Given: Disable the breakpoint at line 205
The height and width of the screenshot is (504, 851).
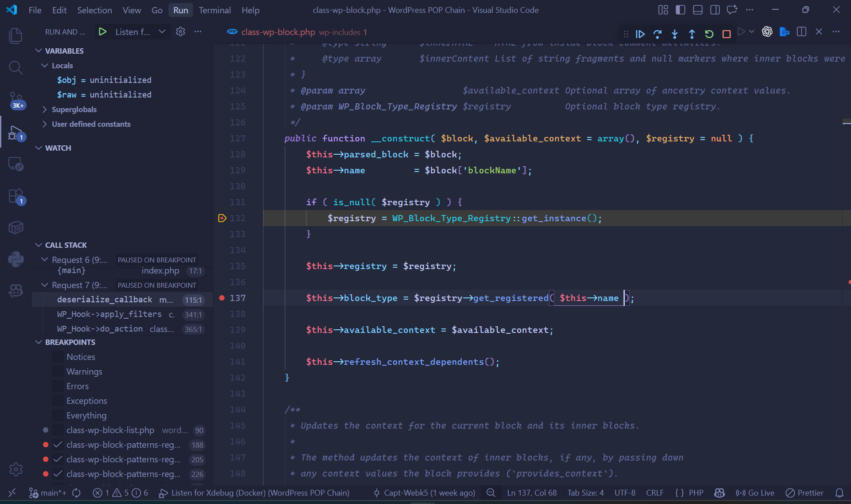Looking at the screenshot, I should pyautogui.click(x=58, y=459).
